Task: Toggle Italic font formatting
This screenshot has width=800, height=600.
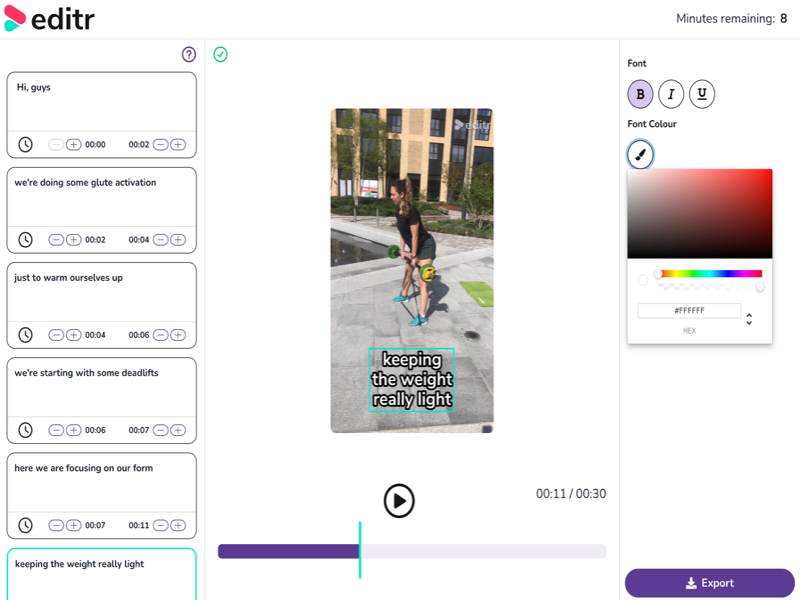Action: click(x=671, y=94)
